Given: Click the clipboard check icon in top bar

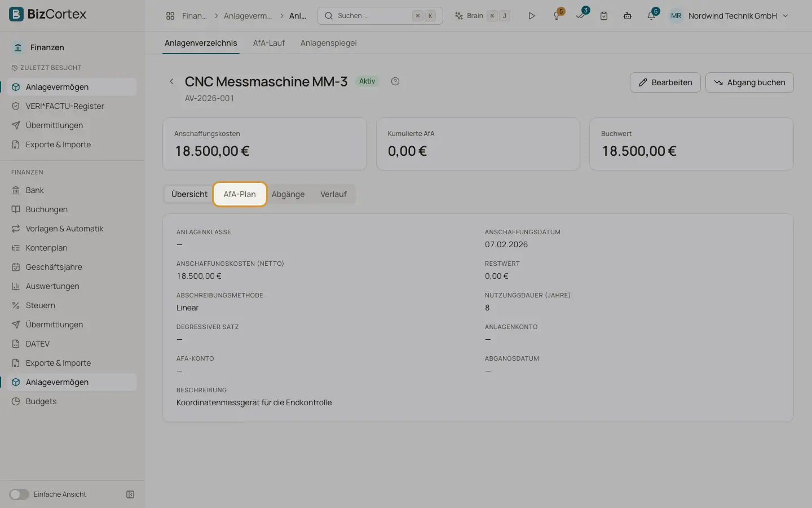Looking at the screenshot, I should point(604,16).
